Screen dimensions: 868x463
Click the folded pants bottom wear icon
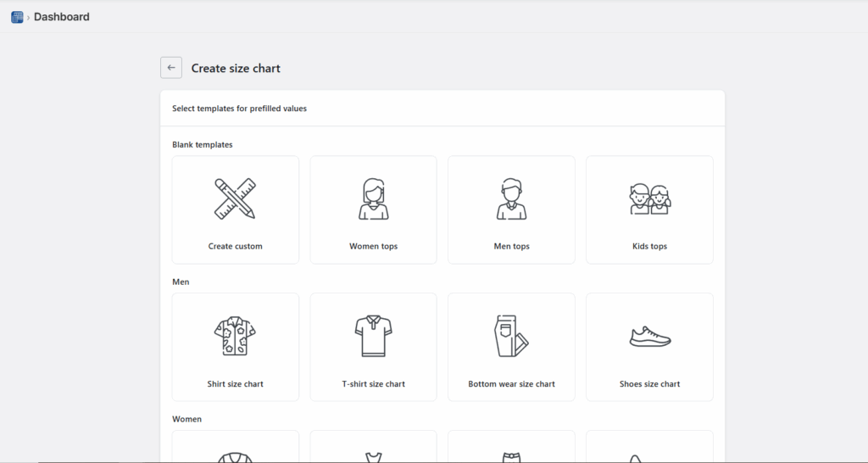coord(511,336)
